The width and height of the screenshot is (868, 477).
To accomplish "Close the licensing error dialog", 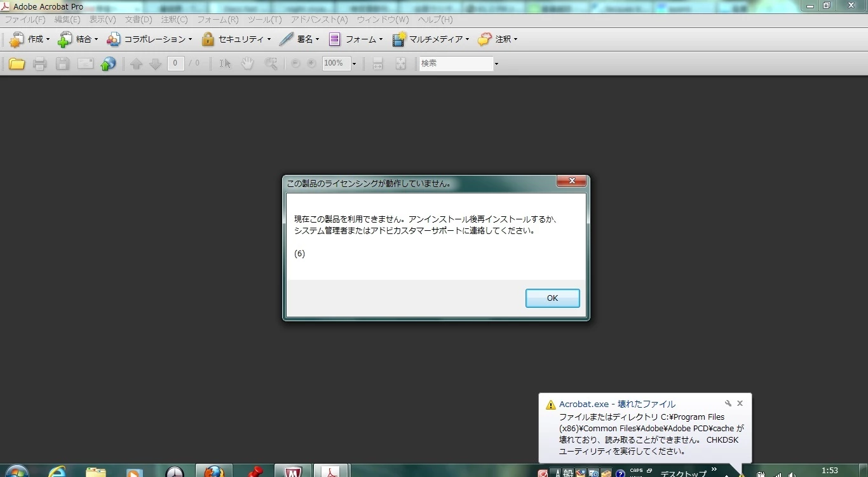I will [571, 181].
